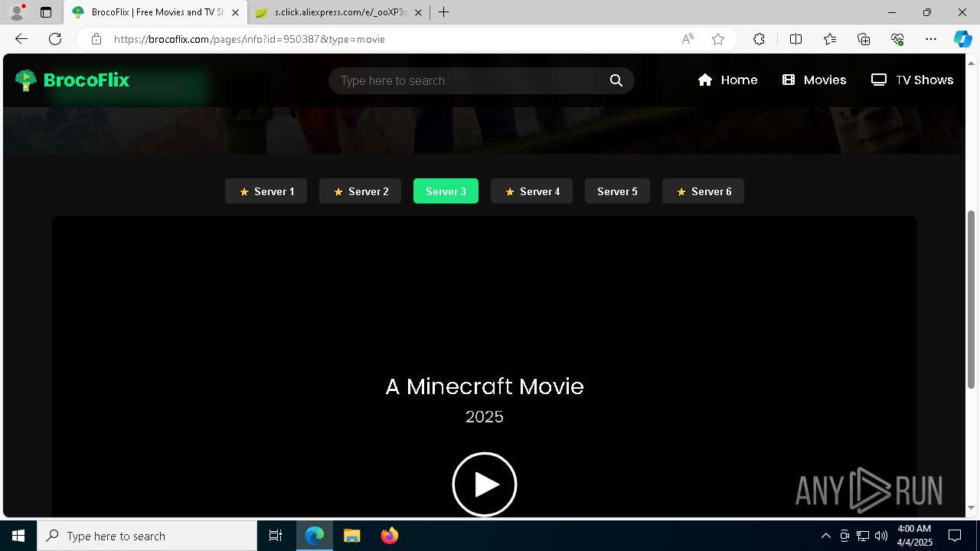Open the Read aloud feature
This screenshot has width=980, height=551.
(x=688, y=39)
